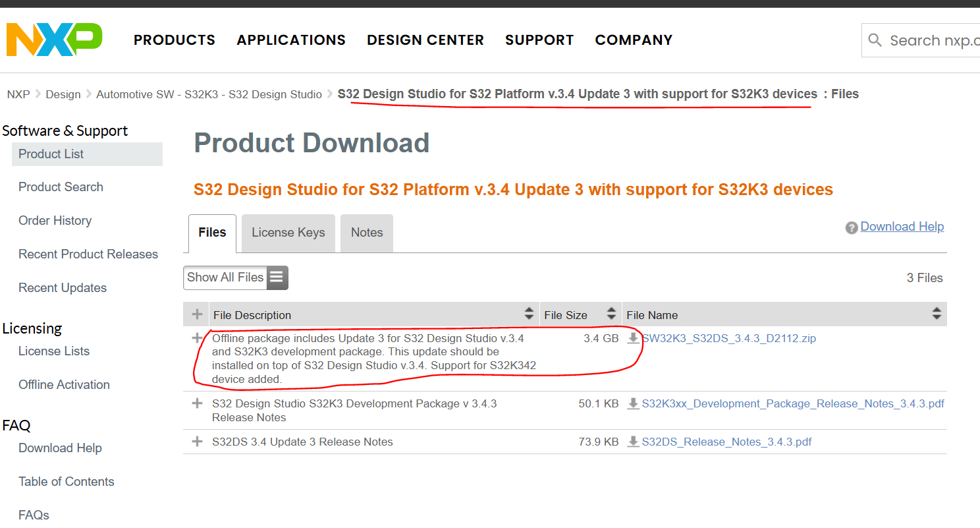This screenshot has width=980, height=528.
Task: Click the Design breadcrumb link
Action: 63,94
